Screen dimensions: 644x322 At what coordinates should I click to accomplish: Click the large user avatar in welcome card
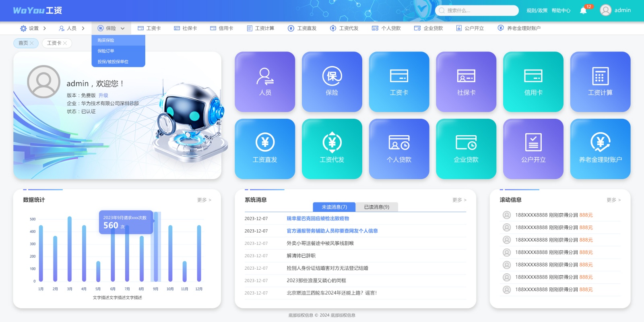click(x=43, y=82)
